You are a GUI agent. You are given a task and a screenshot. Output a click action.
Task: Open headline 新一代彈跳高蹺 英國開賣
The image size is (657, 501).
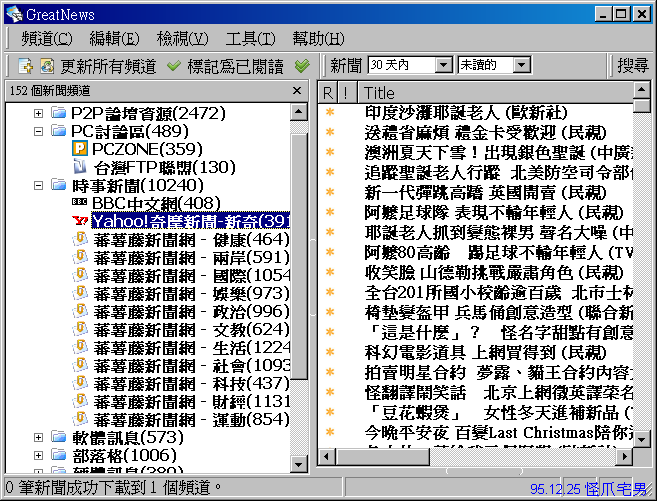(485, 193)
